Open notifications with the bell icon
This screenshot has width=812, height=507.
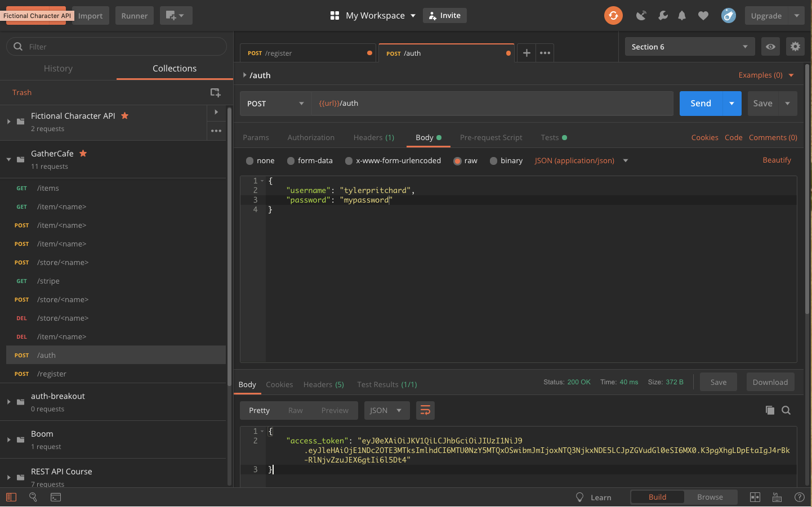(682, 15)
